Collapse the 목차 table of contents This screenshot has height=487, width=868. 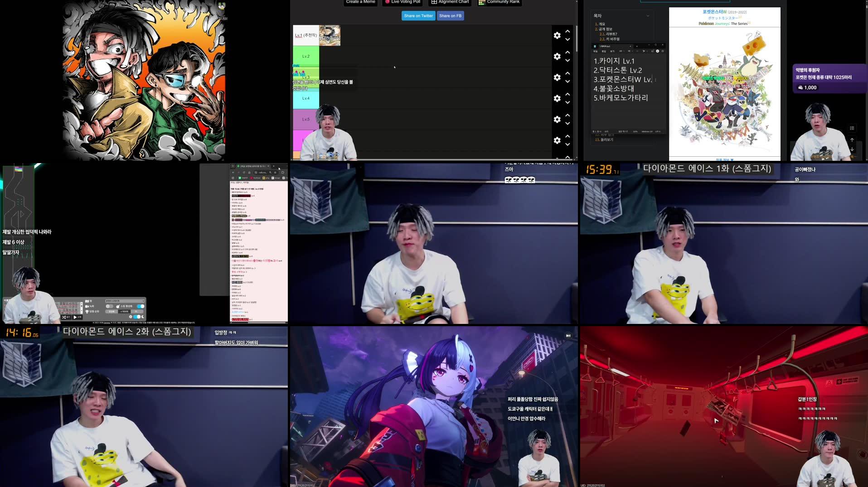click(648, 16)
